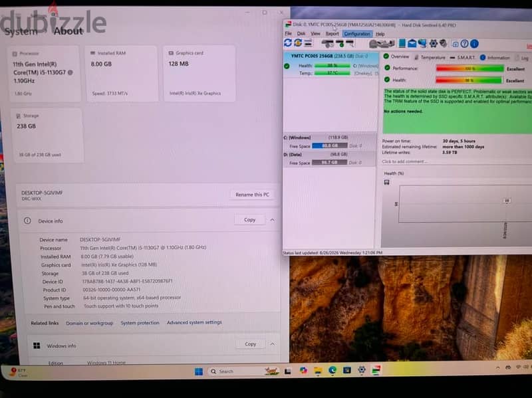Collapse the Device info section chevron

point(272,220)
